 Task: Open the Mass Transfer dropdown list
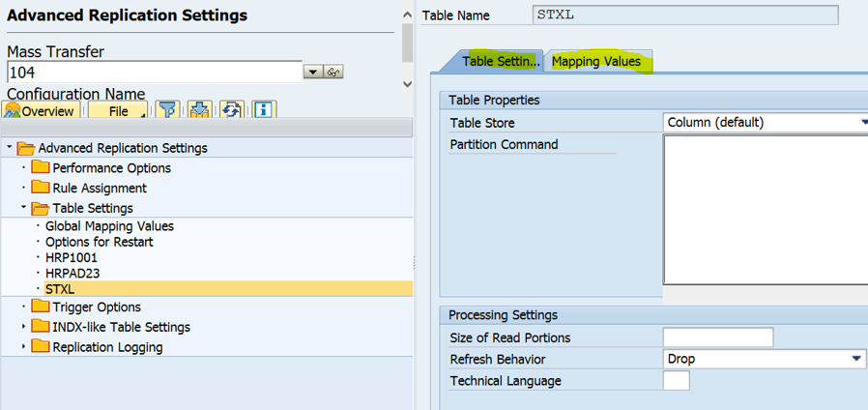[x=314, y=72]
